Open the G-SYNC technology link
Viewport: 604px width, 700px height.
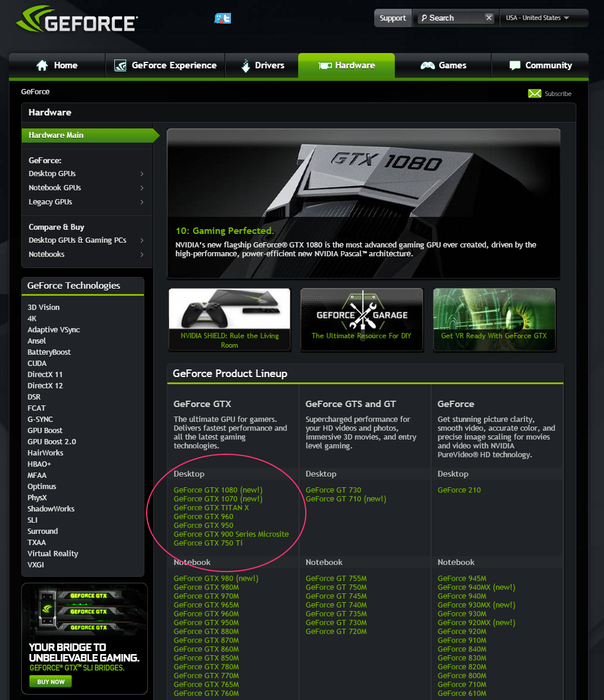pyautogui.click(x=40, y=420)
